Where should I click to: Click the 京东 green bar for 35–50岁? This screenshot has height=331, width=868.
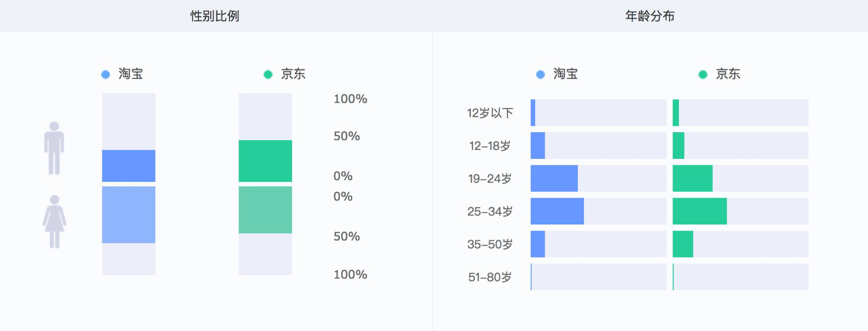pyautogui.click(x=683, y=244)
